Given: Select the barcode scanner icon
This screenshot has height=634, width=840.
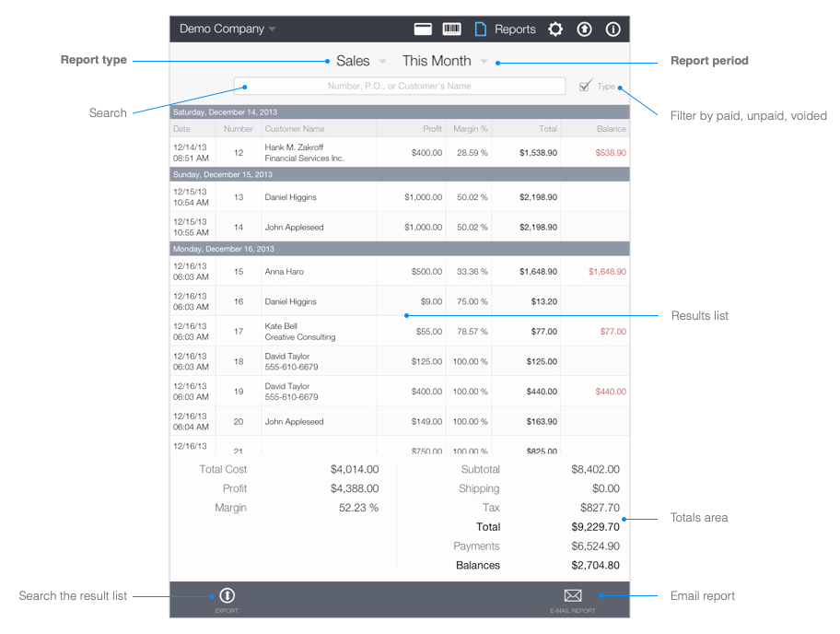Looking at the screenshot, I should click(451, 29).
